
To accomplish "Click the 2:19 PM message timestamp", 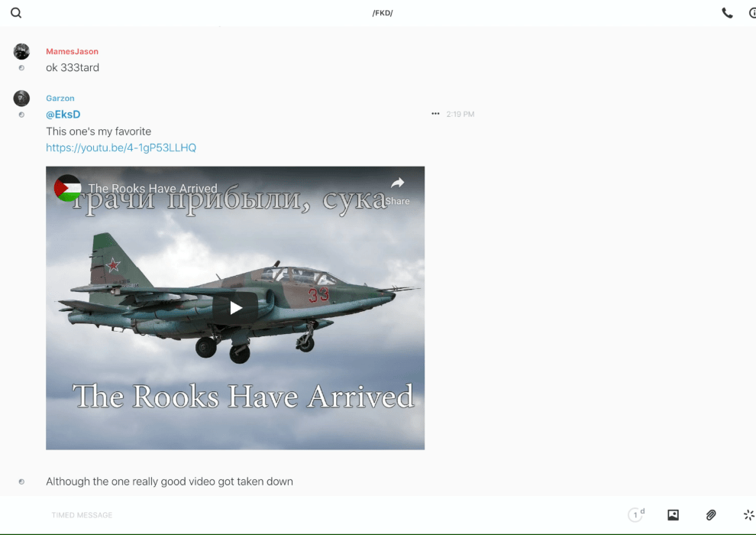I will pos(460,115).
